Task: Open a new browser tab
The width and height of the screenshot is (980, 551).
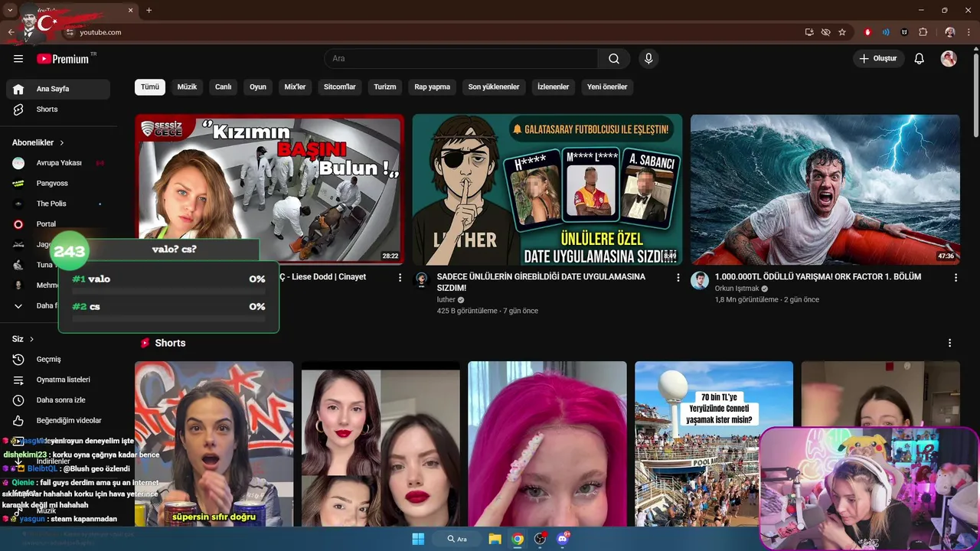Action: [149, 10]
